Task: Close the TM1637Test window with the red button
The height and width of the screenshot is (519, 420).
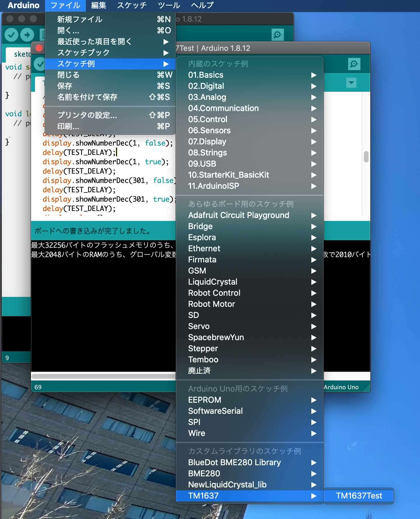Action: [39, 48]
